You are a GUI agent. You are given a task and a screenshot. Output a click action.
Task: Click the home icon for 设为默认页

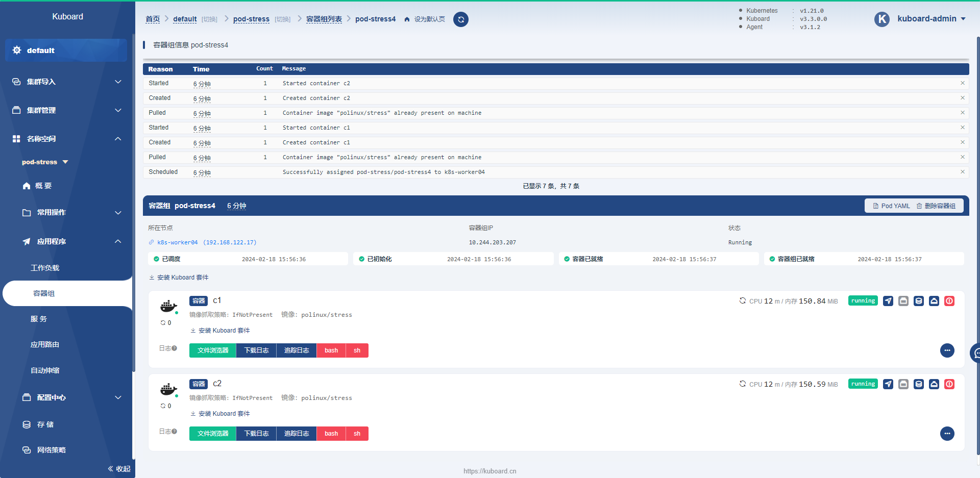pos(407,19)
